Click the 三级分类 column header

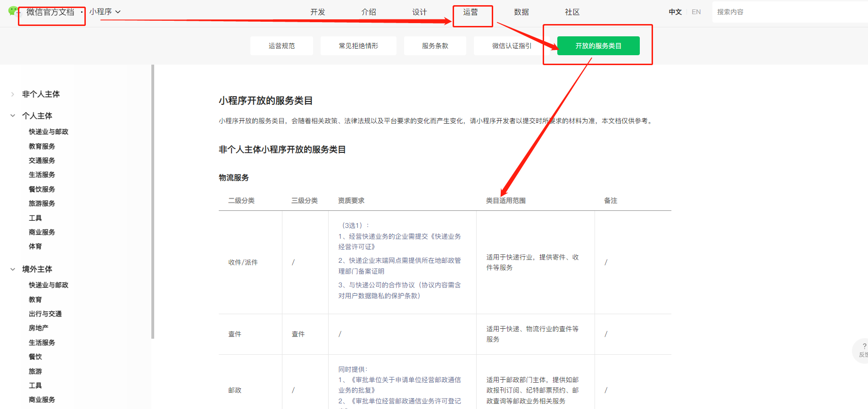305,200
